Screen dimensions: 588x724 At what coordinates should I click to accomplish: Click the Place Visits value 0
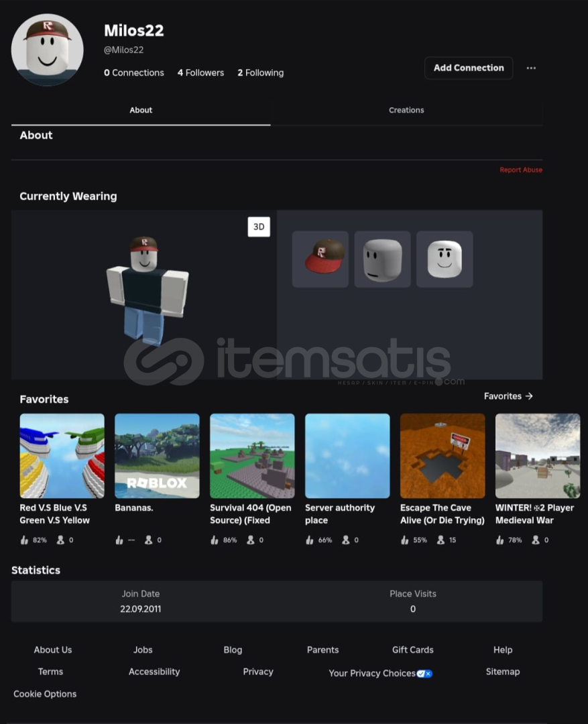[x=413, y=609]
